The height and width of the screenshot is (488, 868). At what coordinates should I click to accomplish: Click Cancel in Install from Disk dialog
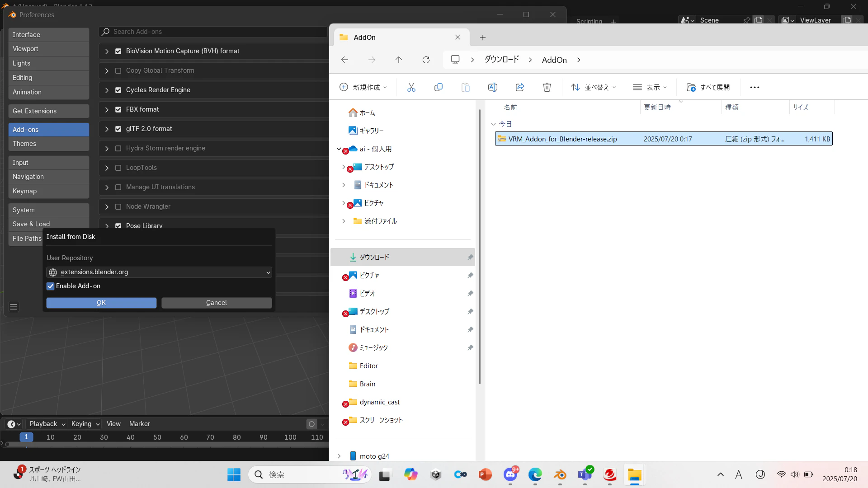[217, 303]
